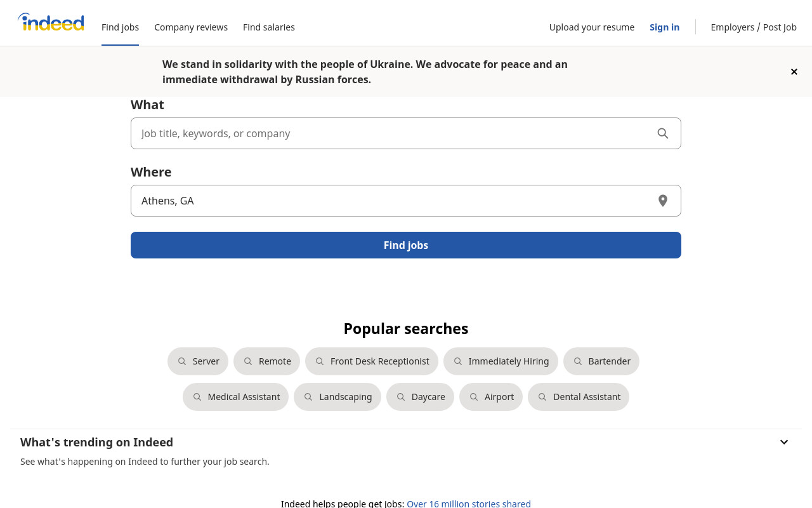Focus the job title keywords input

pyautogui.click(x=406, y=133)
